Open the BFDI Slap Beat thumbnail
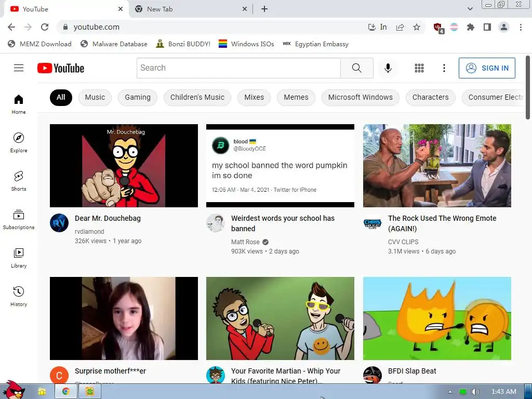The width and height of the screenshot is (532, 399). tap(437, 318)
